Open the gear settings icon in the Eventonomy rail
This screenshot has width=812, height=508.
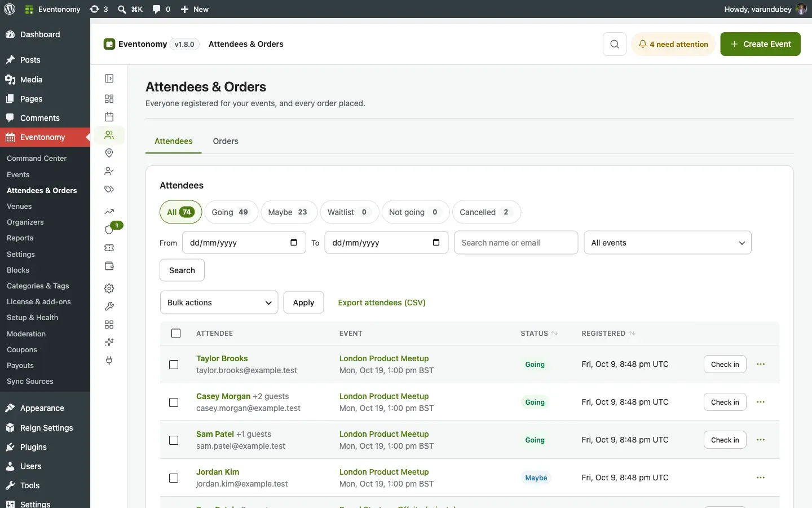[x=109, y=288]
